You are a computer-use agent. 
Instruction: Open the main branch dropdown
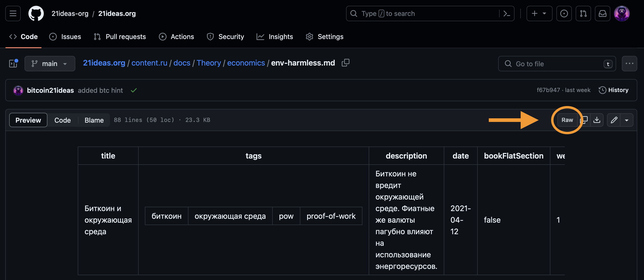(x=50, y=64)
